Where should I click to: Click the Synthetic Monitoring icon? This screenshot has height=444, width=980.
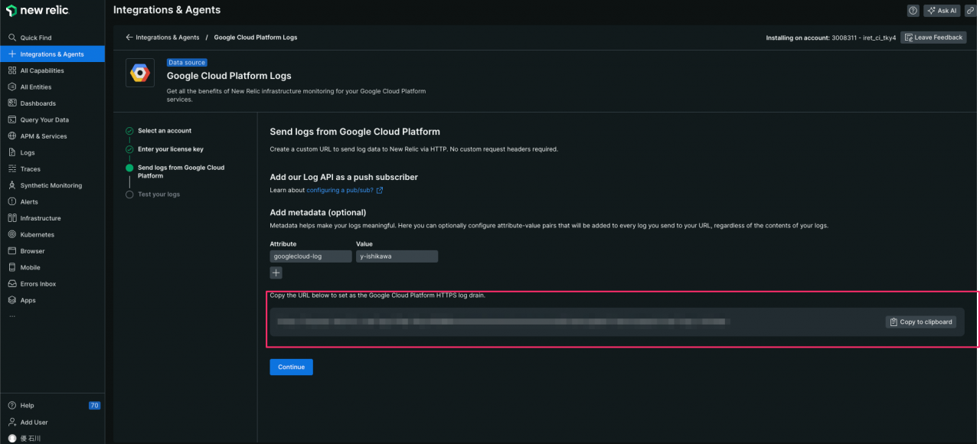pos(12,185)
